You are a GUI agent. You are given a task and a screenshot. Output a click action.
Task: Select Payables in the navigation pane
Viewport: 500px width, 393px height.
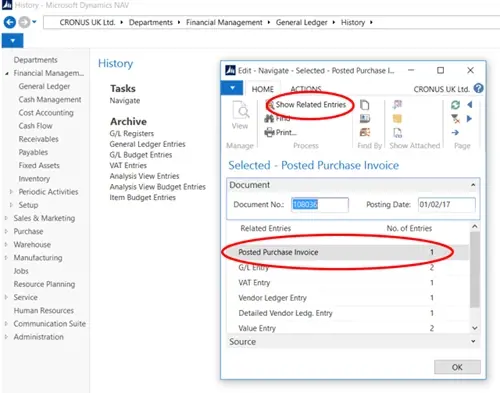[x=33, y=152]
